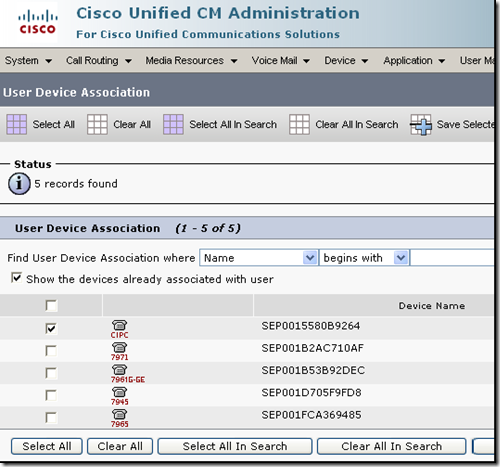
Task: Click the purple Select All In Search icon
Action: pos(173,124)
